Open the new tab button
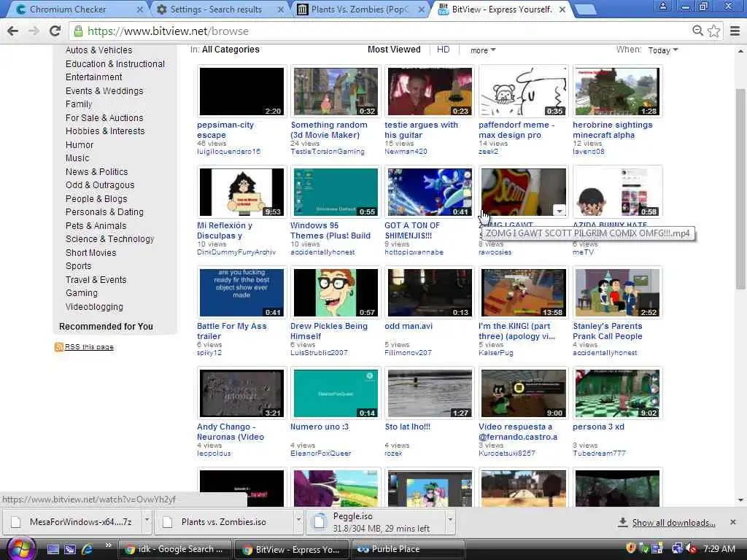The image size is (747, 560). click(x=584, y=9)
